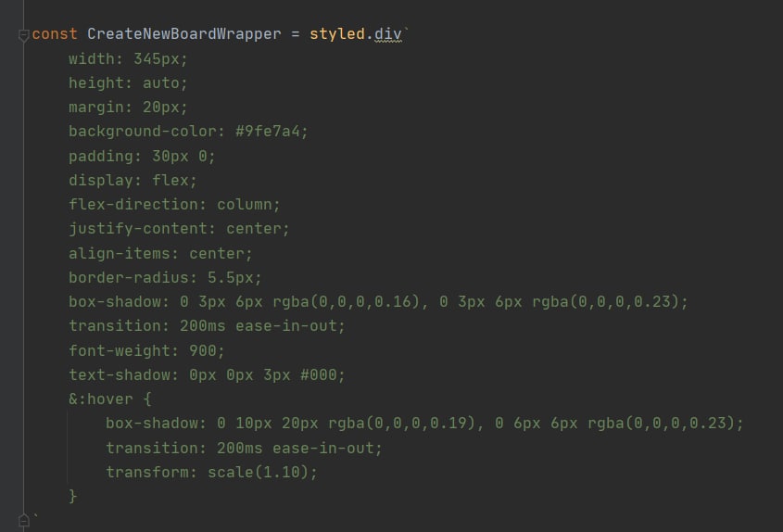783x532 pixels.
Task: Click the styled identifier
Action: 337,34
